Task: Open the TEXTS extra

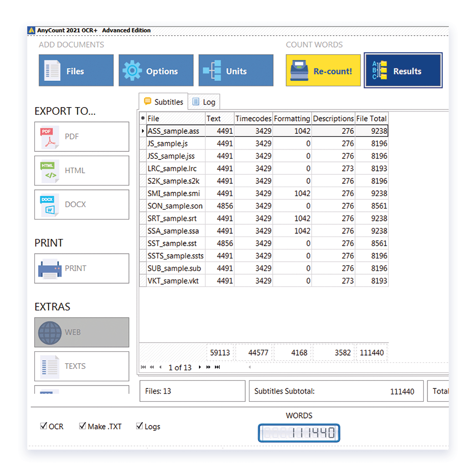Action: (x=82, y=367)
